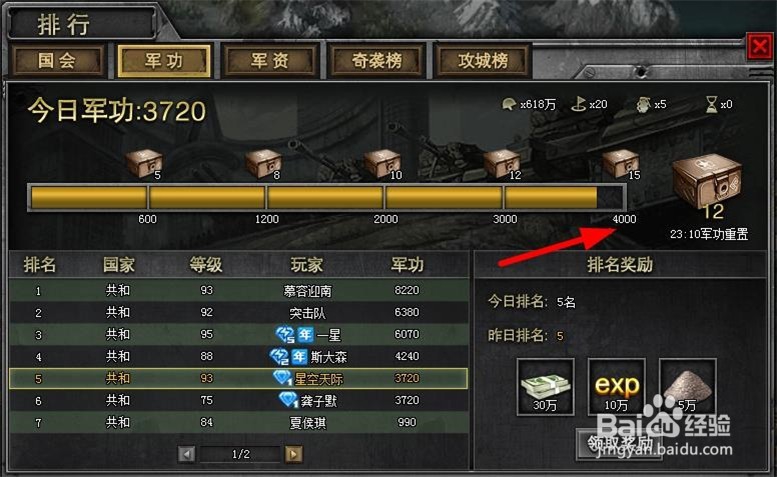Open the 奇袭榜 tab
This screenshot has height=477, width=777.
point(377,61)
